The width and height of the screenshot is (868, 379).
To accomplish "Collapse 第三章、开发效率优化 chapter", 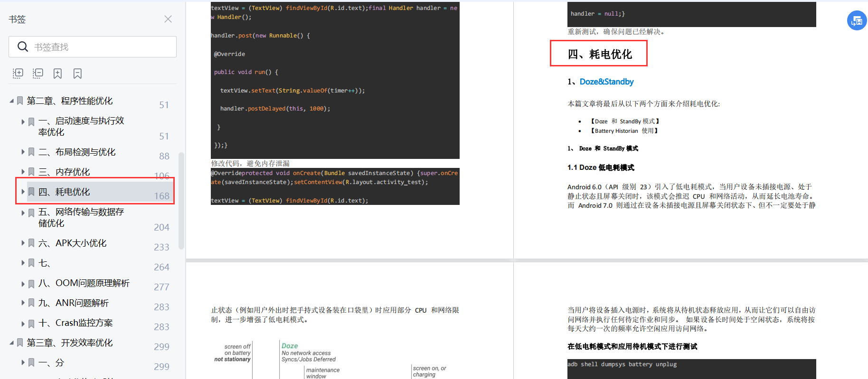I will click(x=11, y=343).
